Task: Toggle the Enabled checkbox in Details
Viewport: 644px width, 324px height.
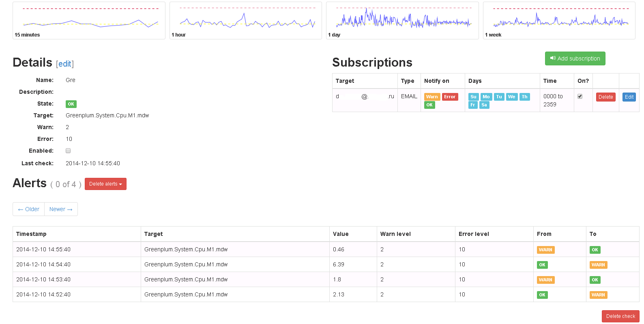Action: pos(68,151)
